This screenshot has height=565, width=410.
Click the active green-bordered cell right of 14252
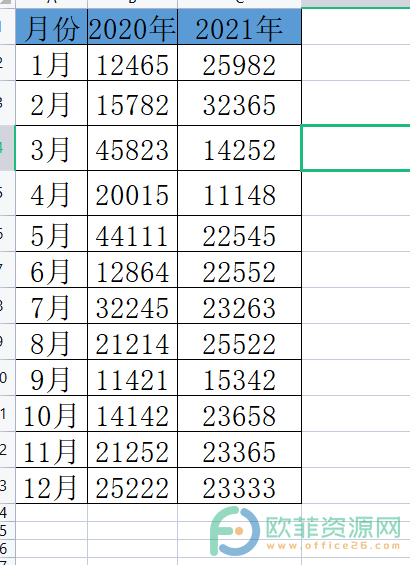tap(356, 148)
